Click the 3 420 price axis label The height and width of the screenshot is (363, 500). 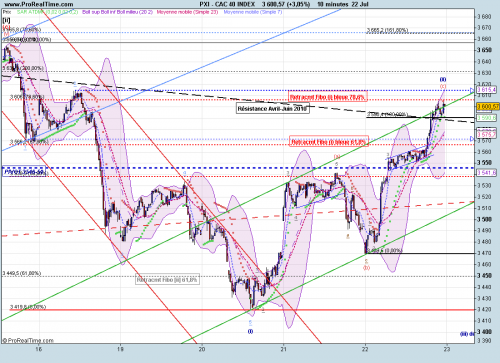[484, 309]
